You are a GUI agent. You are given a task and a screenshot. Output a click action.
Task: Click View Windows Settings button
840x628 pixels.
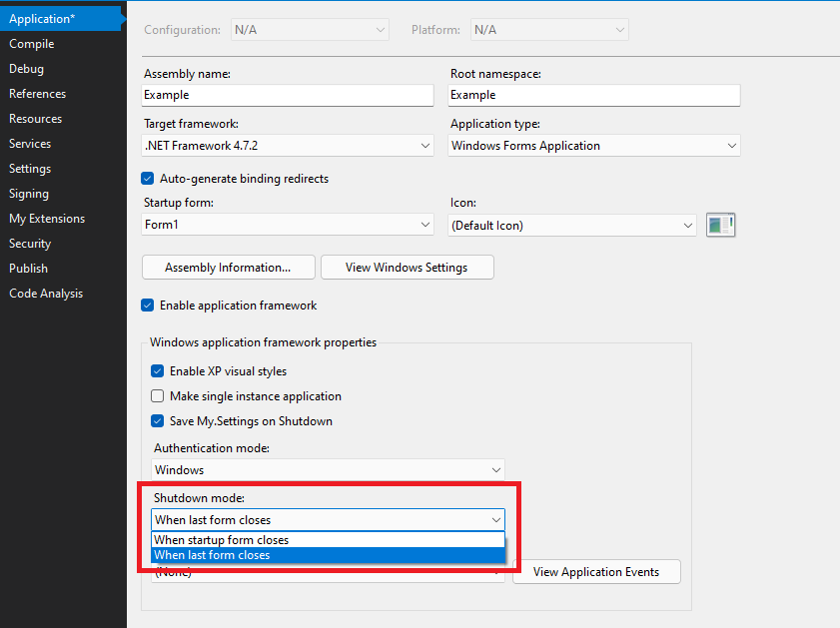408,268
